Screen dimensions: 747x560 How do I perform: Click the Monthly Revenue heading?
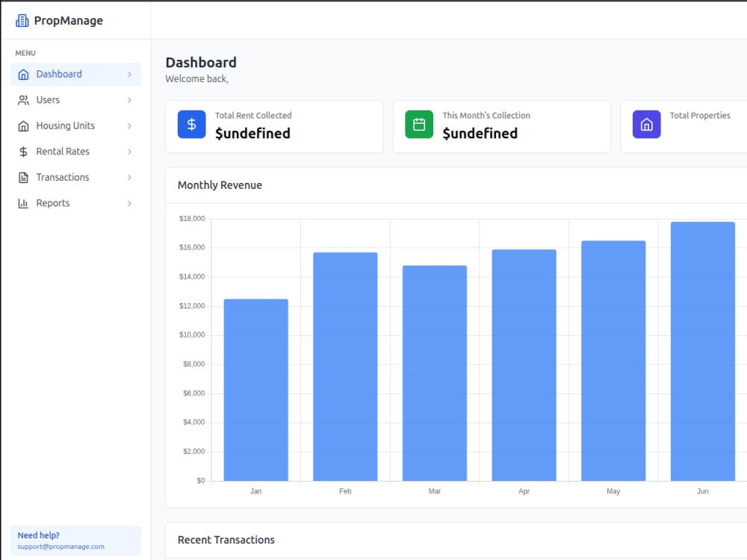click(x=220, y=185)
